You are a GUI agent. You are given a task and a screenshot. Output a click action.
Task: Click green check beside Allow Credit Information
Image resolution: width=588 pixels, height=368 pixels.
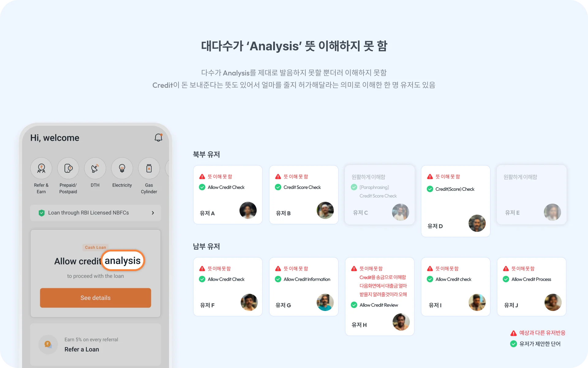coord(278,279)
